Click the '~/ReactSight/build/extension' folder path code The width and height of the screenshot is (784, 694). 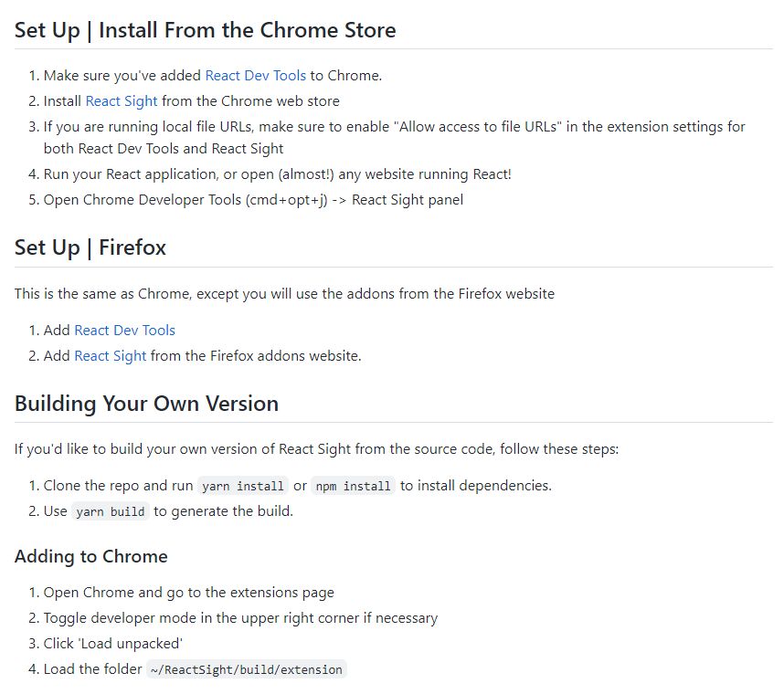click(246, 670)
